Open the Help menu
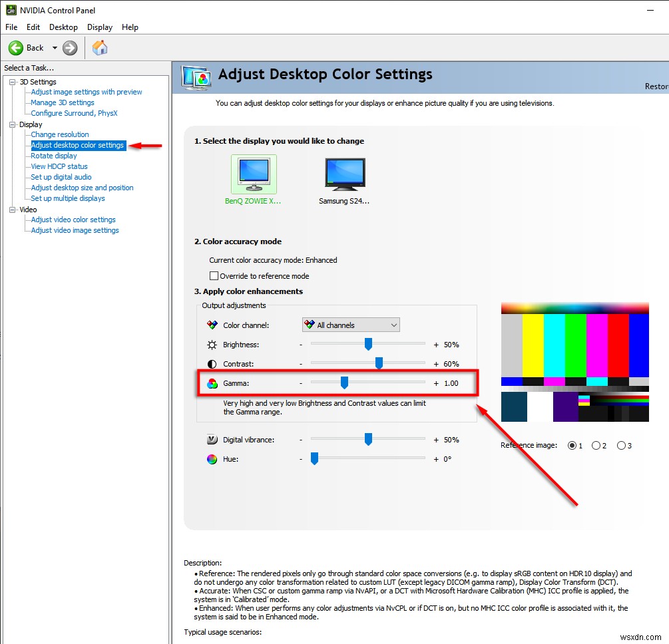This screenshot has height=644, width=669. [x=130, y=27]
